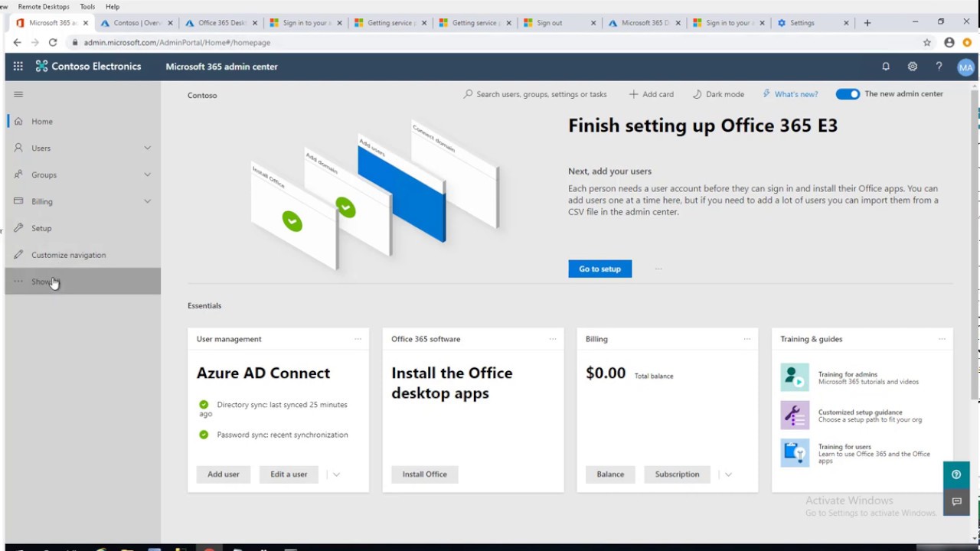Click the Users person icon
Image resolution: width=980 pixels, height=551 pixels.
click(18, 148)
